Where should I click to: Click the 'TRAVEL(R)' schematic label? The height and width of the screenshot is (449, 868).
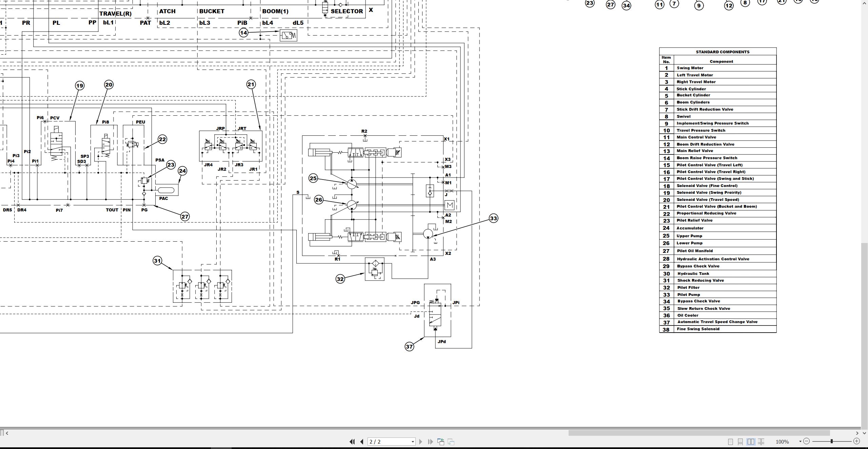(115, 14)
